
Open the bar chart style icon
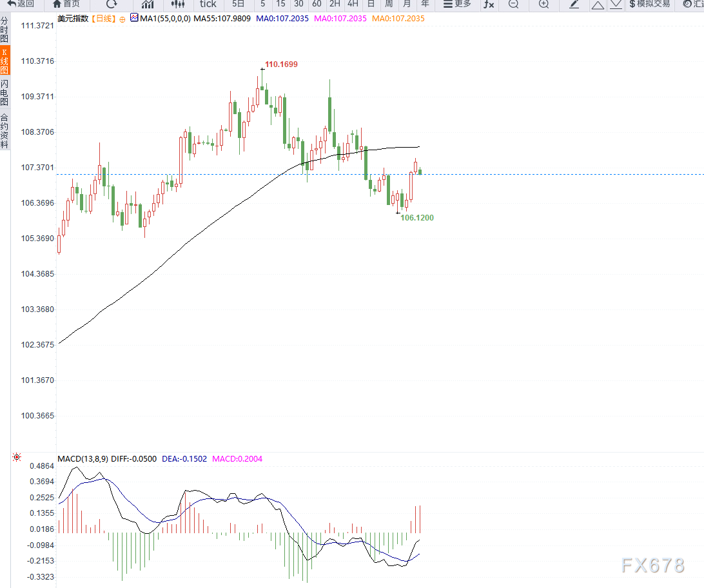point(148,4)
